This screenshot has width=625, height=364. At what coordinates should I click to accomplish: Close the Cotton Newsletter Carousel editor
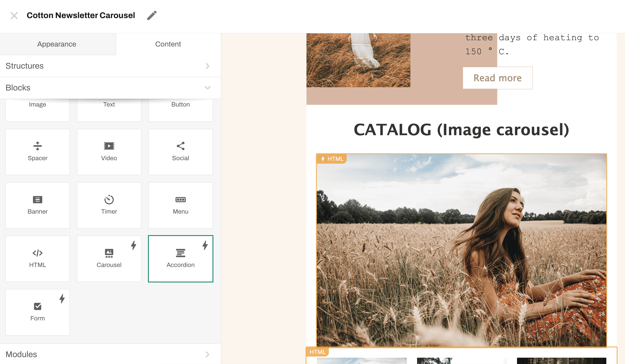coord(14,16)
